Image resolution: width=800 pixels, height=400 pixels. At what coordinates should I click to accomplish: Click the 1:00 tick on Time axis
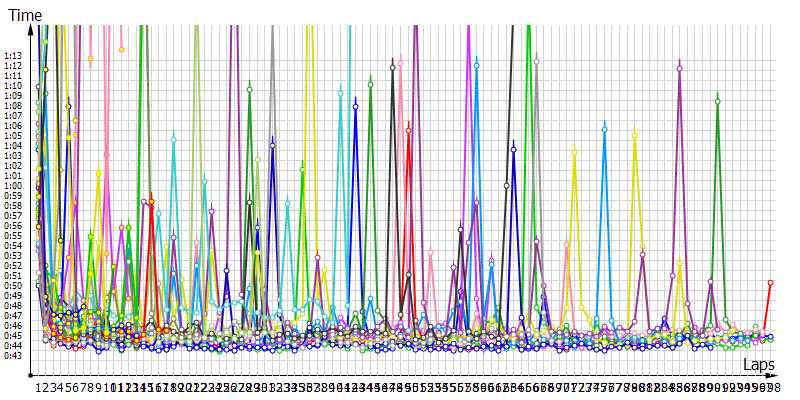13,185
